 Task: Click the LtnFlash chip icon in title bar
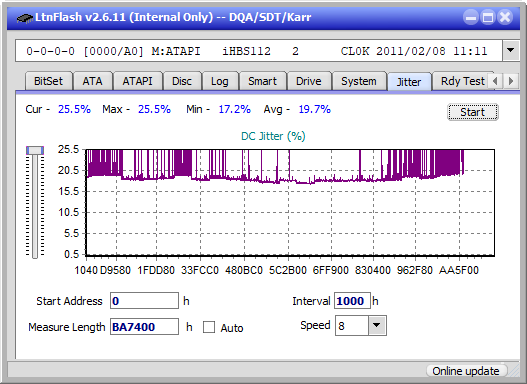(24, 17)
